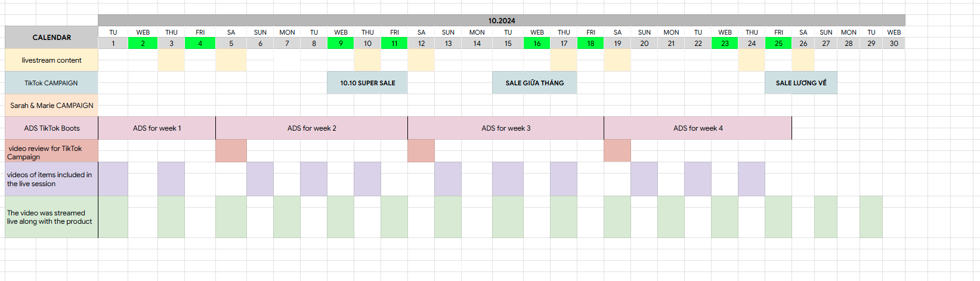Viewport: 980px width, 281px height.
Task: Click the green date cell 25
Action: click(x=778, y=44)
